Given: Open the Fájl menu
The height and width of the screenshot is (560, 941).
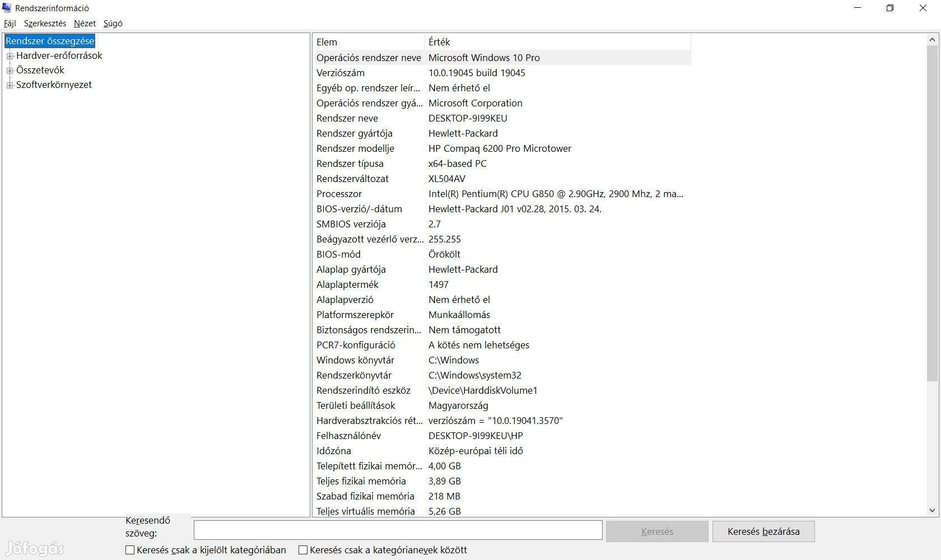Looking at the screenshot, I should click(x=10, y=24).
